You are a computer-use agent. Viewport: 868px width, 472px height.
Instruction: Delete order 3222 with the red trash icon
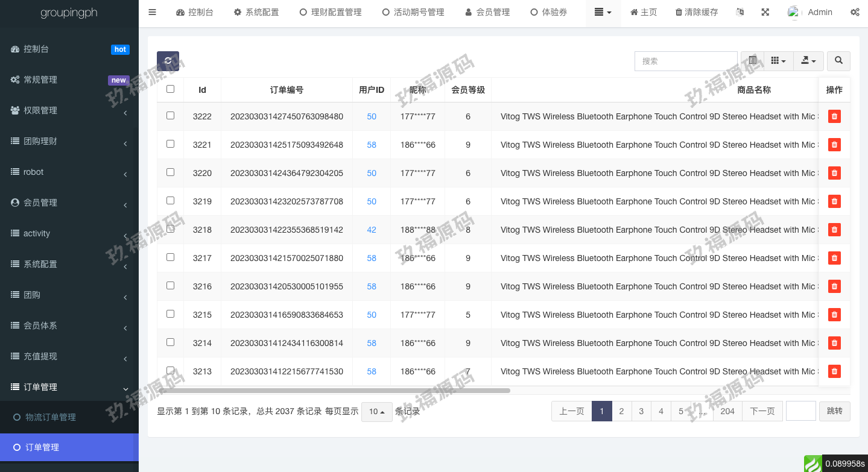834,116
